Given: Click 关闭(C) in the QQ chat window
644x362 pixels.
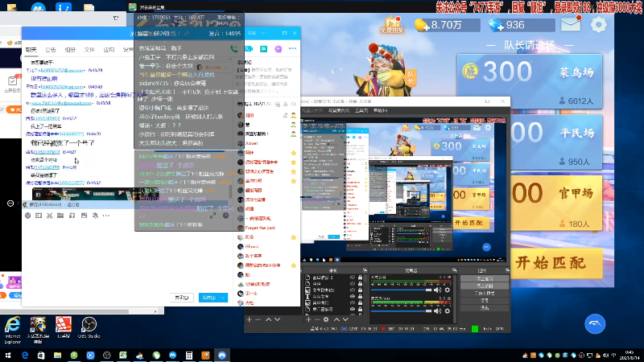Looking at the screenshot, I should point(182,298).
